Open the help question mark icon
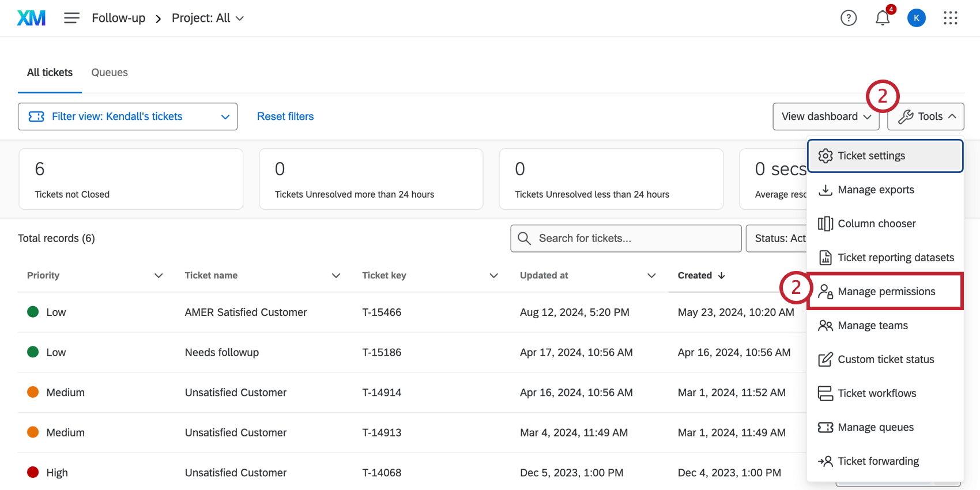The image size is (980, 490). 848,18
